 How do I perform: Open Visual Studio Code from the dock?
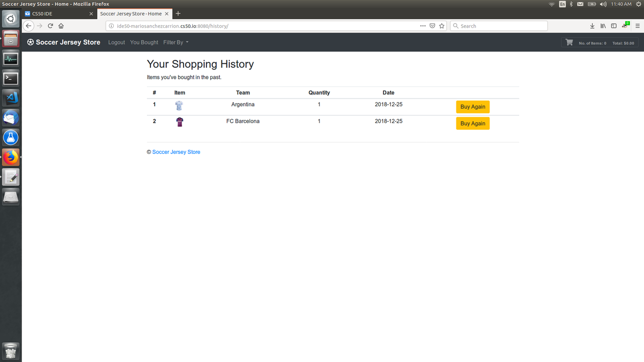[11, 98]
